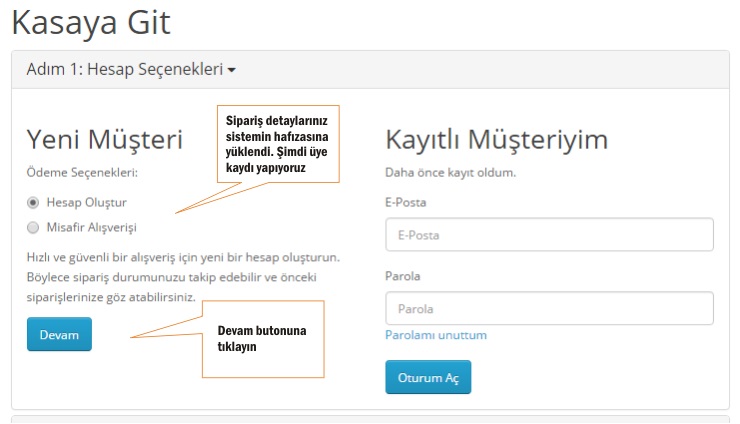Choose the Misafir Alışverişi radio option
740x424 pixels.
pos(33,227)
